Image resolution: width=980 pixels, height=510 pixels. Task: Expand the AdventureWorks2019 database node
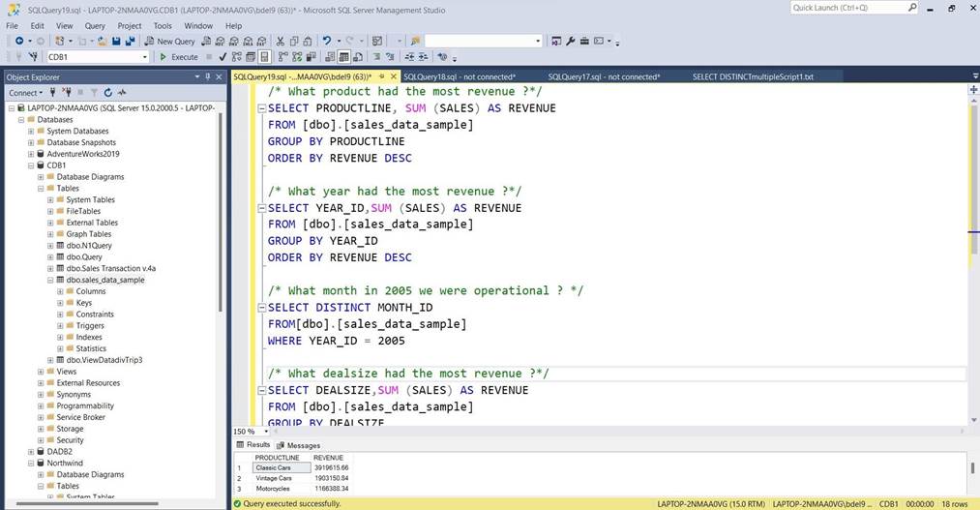tap(31, 154)
